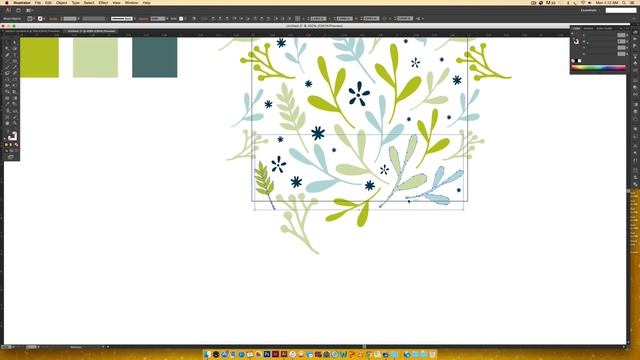Click the black swatch in the Color panel
The height and width of the screenshot is (360, 640).
[576, 61]
